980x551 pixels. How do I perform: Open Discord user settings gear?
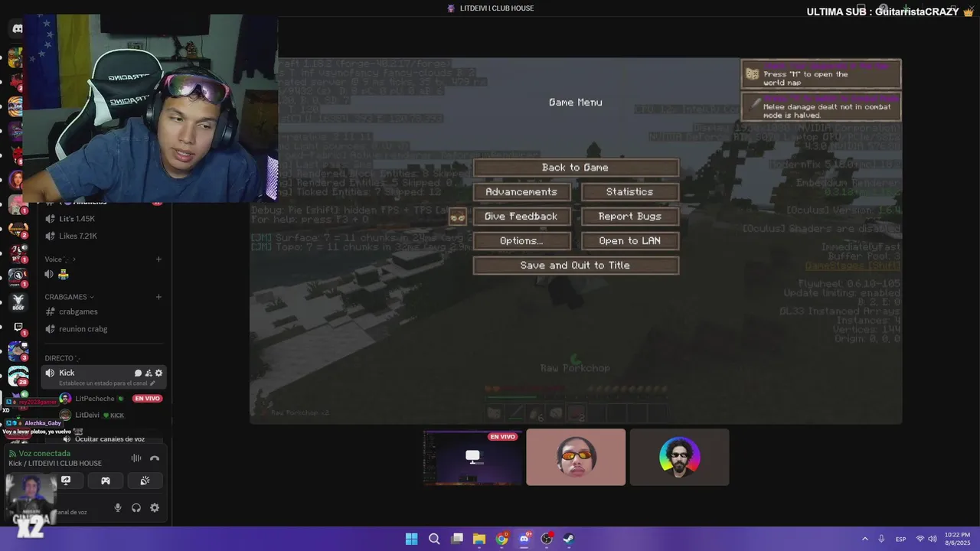click(x=155, y=507)
